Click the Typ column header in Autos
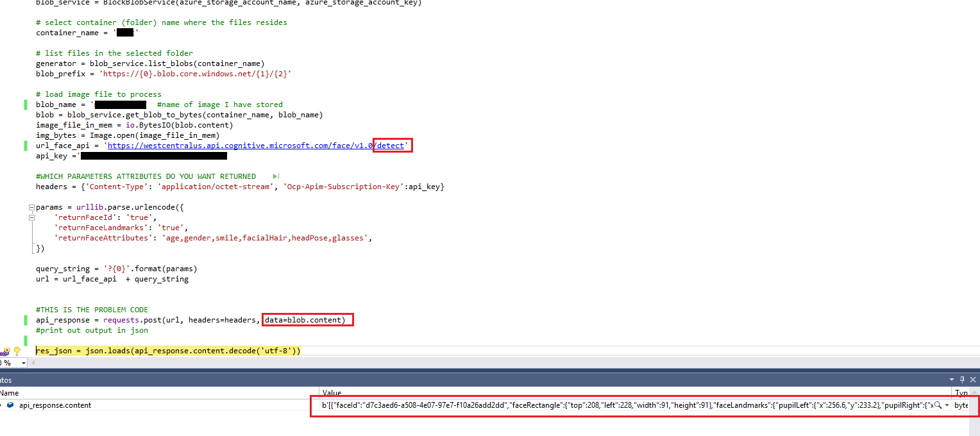This screenshot has height=436, width=980. (x=962, y=392)
